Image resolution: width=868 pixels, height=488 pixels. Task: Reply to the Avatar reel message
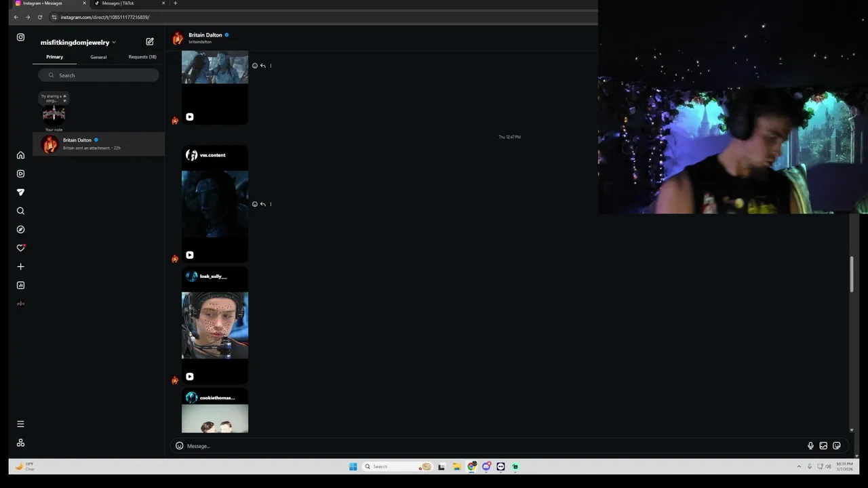263,66
